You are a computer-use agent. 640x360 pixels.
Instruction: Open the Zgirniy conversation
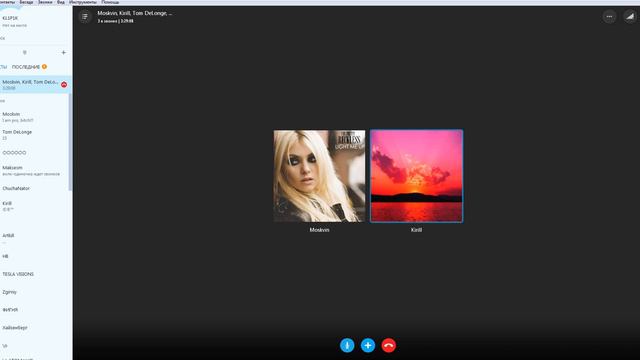(35, 292)
